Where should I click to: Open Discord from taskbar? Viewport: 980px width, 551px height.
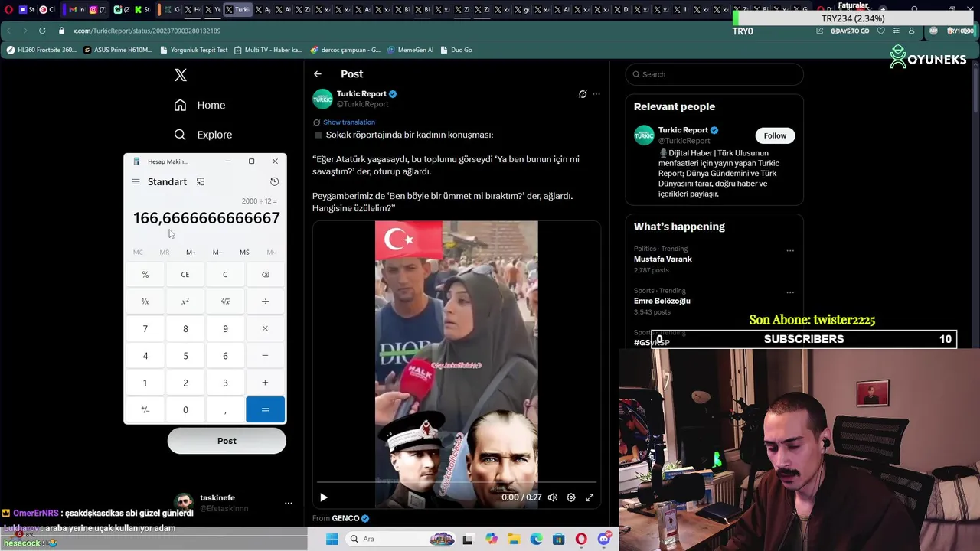tap(604, 540)
